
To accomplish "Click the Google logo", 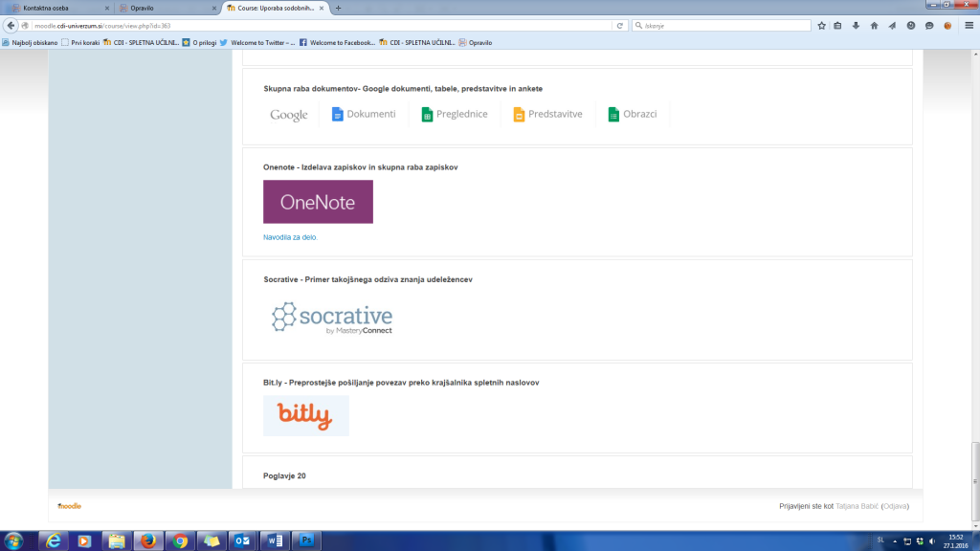I will [x=288, y=115].
